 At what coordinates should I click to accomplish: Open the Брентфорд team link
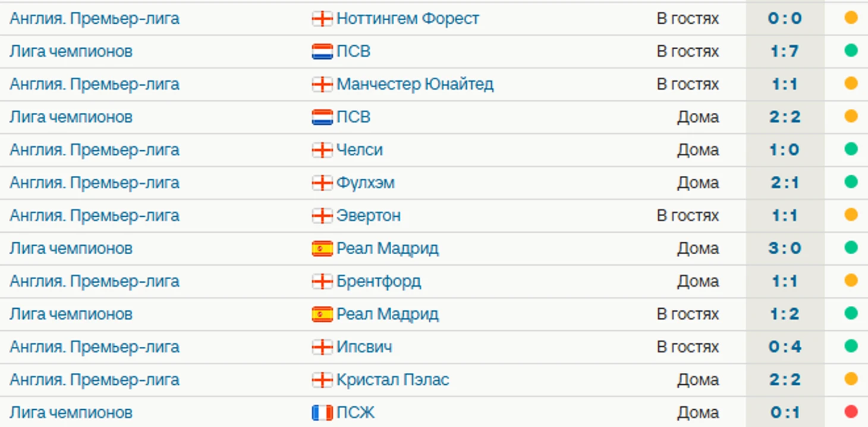(379, 281)
